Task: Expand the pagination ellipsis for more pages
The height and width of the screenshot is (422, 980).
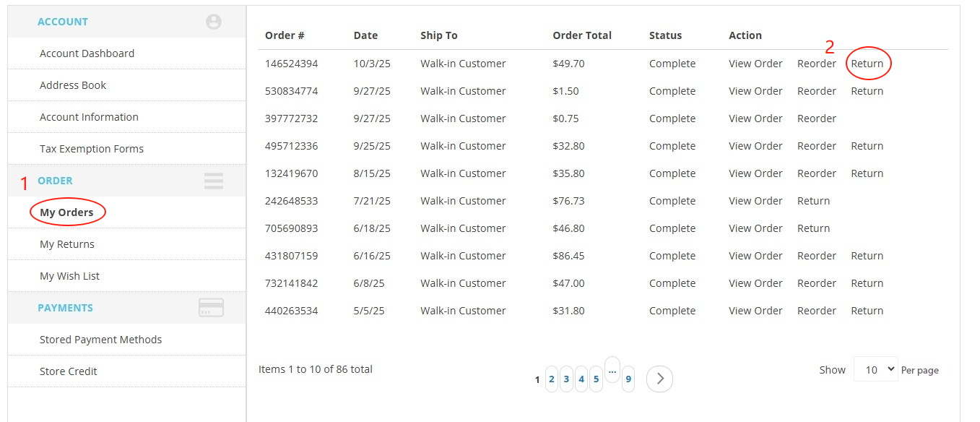Action: (612, 369)
